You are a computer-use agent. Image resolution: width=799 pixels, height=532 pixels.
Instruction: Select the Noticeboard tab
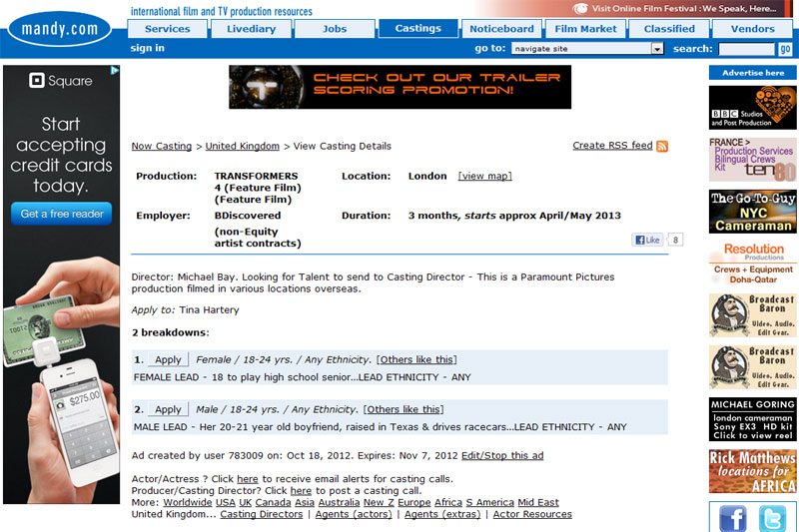501,29
